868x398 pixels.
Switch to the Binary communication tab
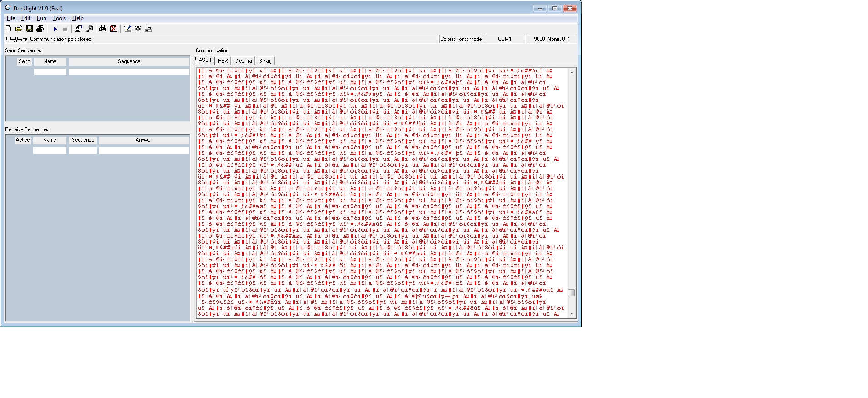(x=266, y=61)
